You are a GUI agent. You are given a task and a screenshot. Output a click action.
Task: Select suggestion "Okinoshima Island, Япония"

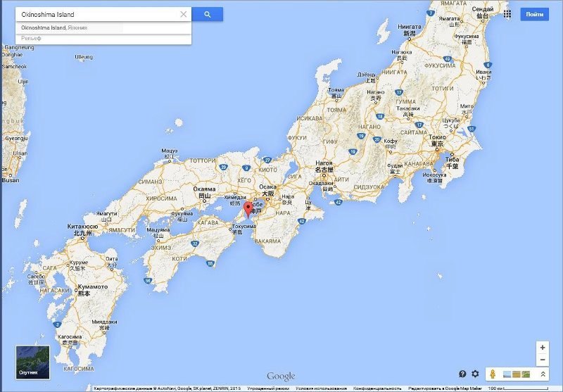pos(103,27)
